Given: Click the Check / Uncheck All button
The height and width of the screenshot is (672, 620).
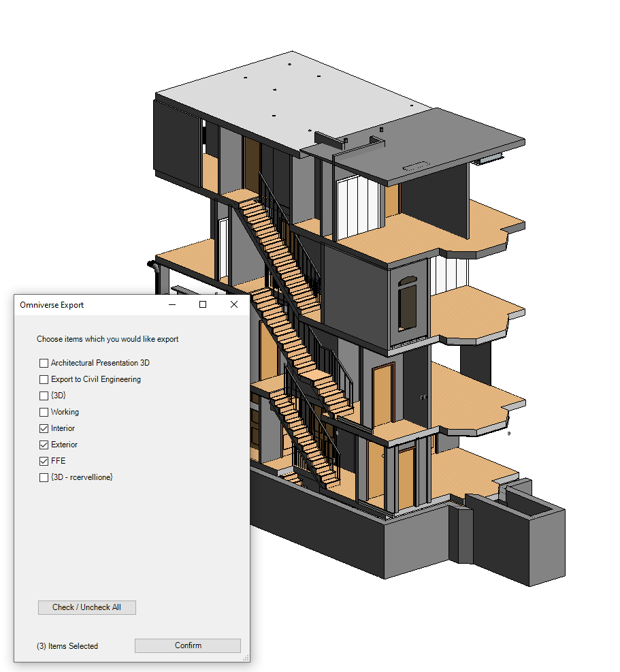Looking at the screenshot, I should [87, 607].
